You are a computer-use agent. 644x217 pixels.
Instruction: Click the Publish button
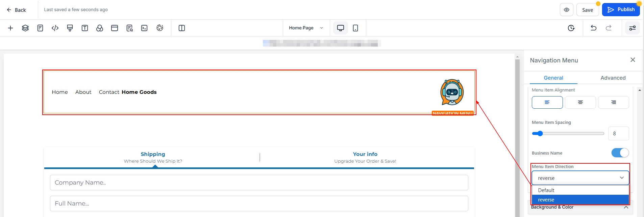coord(621,10)
